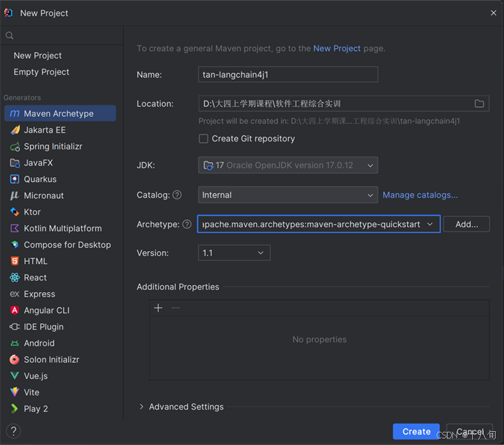The height and width of the screenshot is (445, 504).
Task: Open the Catalog Internal dropdown
Action: pos(288,195)
